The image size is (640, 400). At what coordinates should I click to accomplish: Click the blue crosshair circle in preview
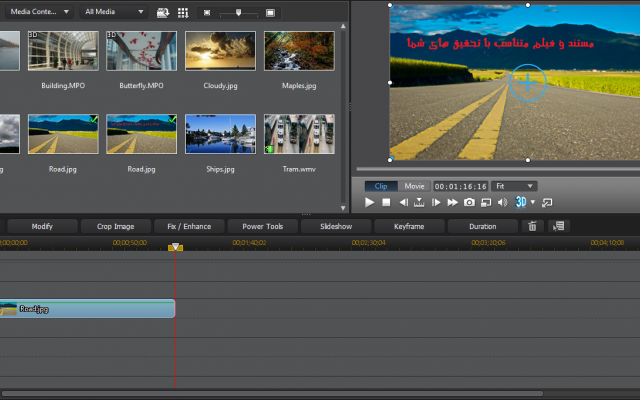(527, 83)
